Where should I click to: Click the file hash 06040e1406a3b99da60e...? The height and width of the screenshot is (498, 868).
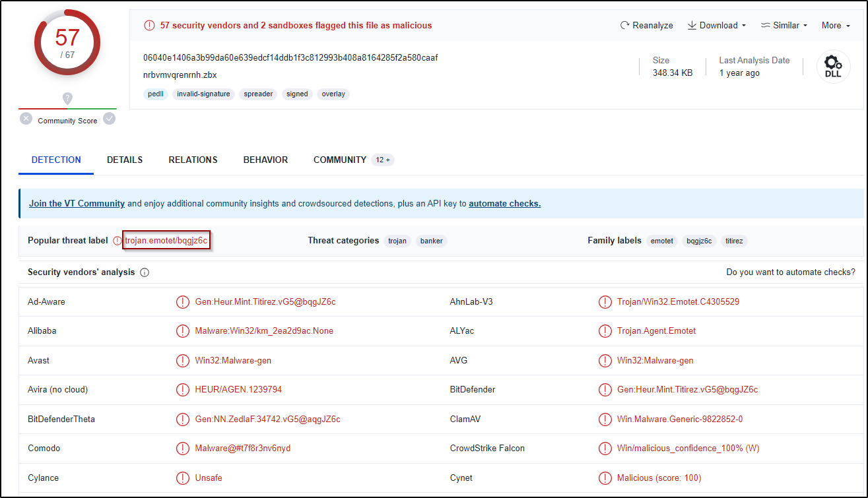(290, 57)
